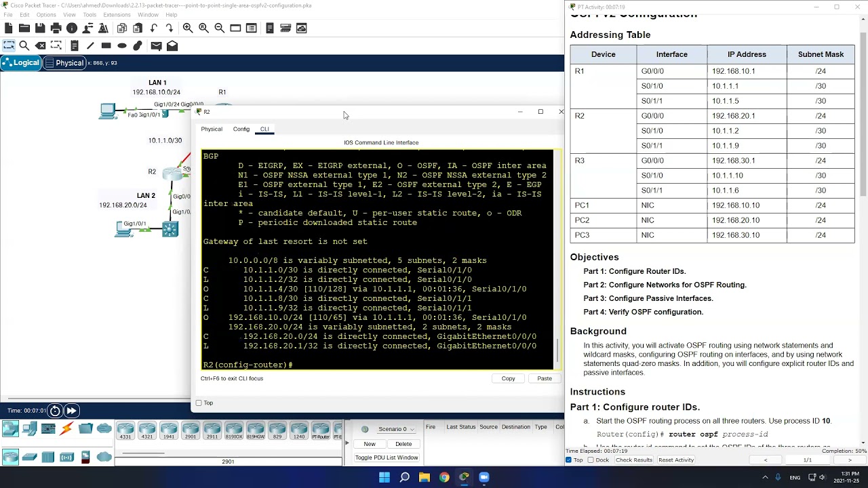Select the CLI tab in R2
This screenshot has height=488, width=868.
point(264,129)
